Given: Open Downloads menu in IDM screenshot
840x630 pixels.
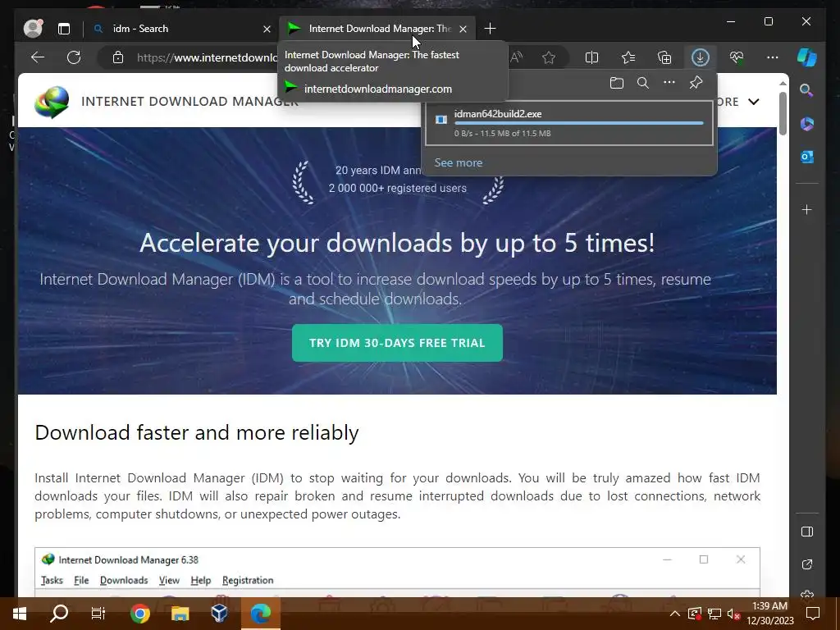Looking at the screenshot, I should [x=124, y=580].
